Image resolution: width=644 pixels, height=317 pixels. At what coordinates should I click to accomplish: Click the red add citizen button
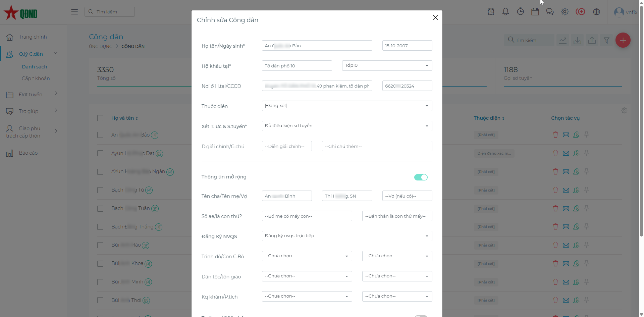[x=623, y=40]
